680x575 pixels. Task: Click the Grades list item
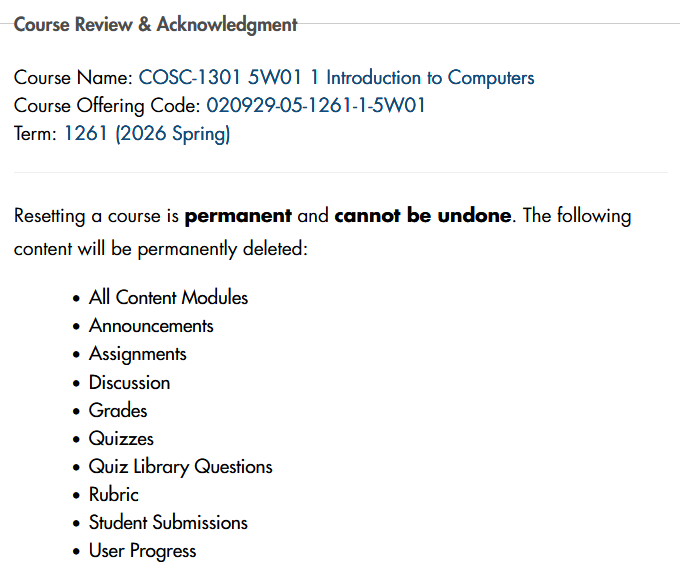point(118,411)
